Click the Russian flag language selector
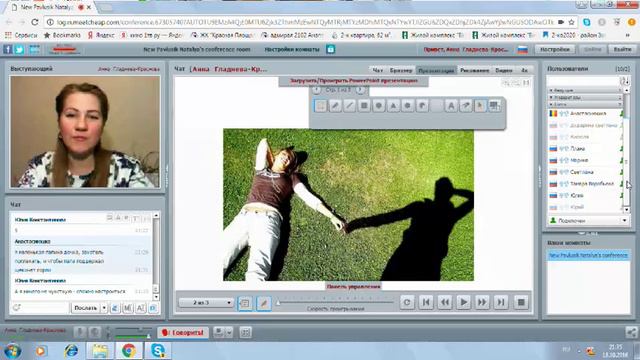640x360 pixels. [x=522, y=49]
